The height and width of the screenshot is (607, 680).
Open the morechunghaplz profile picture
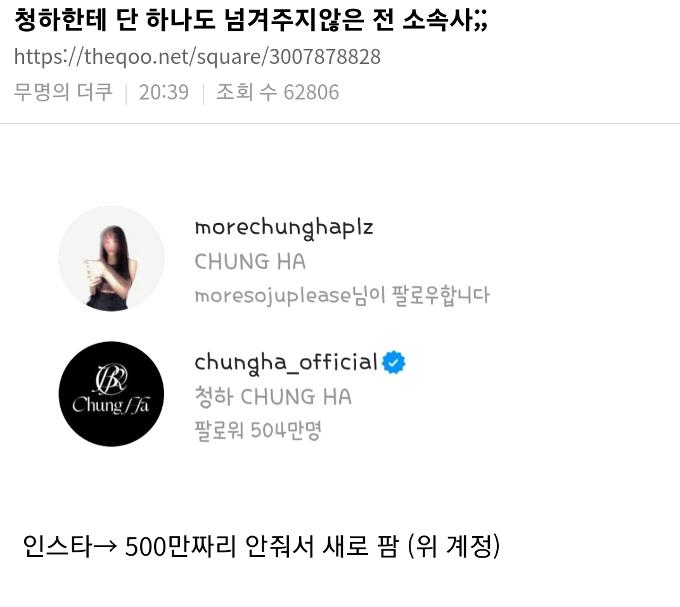coord(111,258)
